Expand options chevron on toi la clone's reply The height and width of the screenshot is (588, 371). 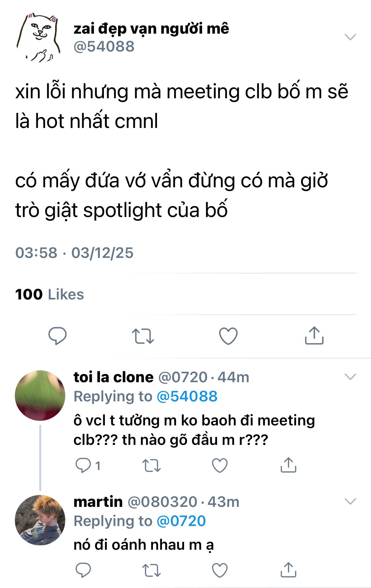(350, 377)
